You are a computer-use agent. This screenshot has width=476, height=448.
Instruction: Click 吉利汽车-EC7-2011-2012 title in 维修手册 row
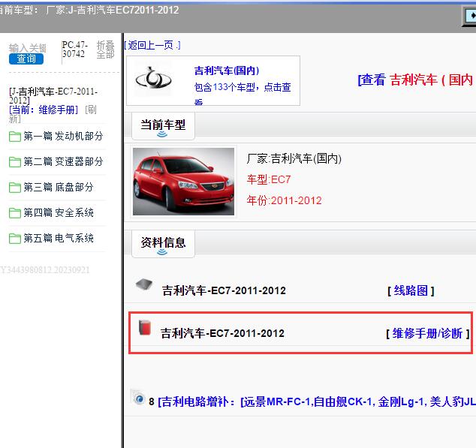point(222,333)
